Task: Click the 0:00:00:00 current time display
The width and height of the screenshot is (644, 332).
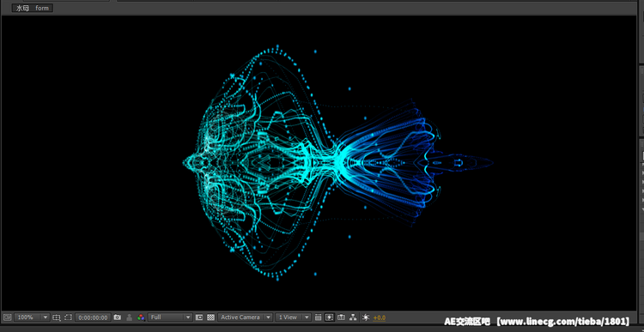Action: click(x=94, y=317)
